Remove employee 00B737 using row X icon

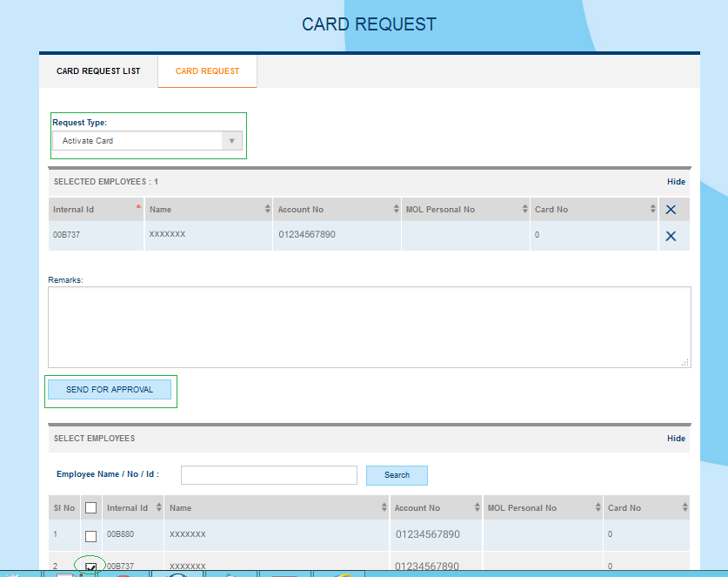pyautogui.click(x=671, y=237)
